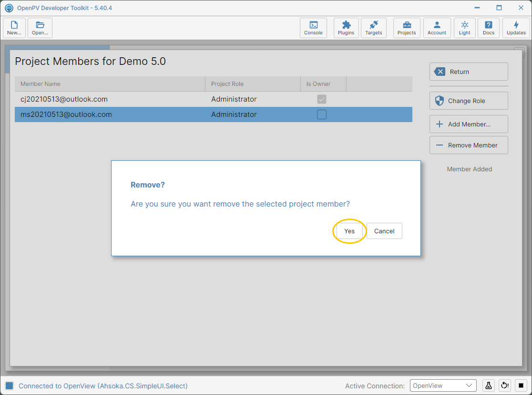Viewport: 532px width, 395px height.
Task: Create a new file with New toolbar button
Action: coord(14,28)
